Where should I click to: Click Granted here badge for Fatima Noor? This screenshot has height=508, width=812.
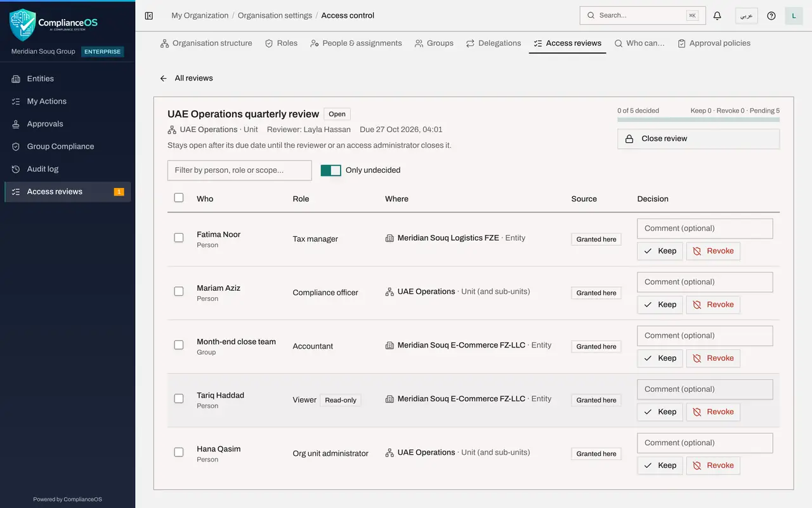pos(596,239)
